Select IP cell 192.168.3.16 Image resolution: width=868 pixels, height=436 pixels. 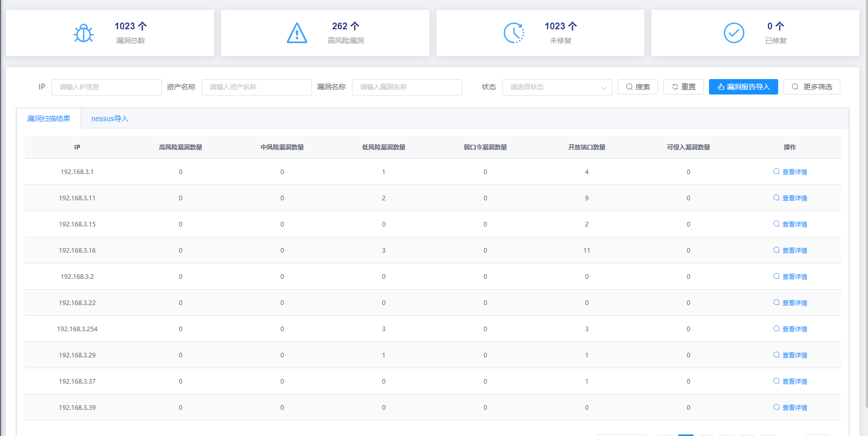click(x=77, y=251)
